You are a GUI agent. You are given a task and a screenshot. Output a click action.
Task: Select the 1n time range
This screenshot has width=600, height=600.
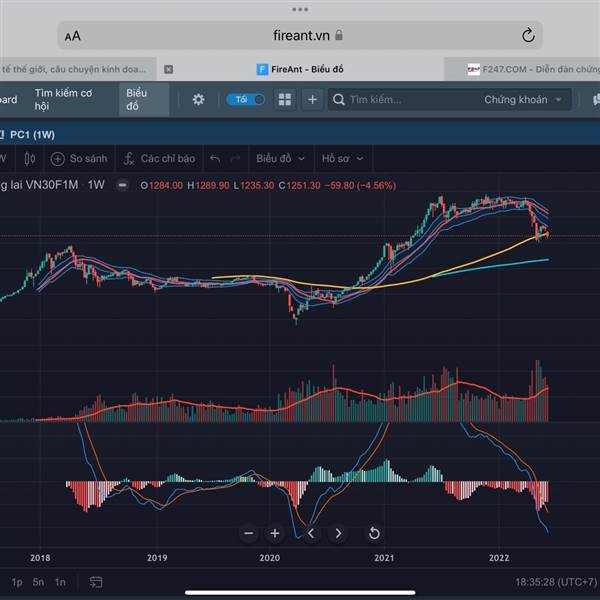click(x=60, y=582)
